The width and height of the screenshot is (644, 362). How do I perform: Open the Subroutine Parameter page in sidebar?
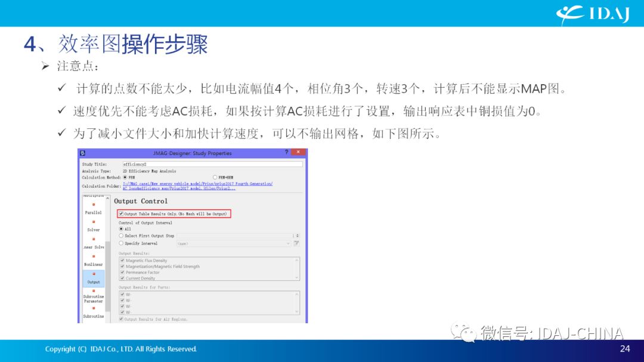coord(93,299)
